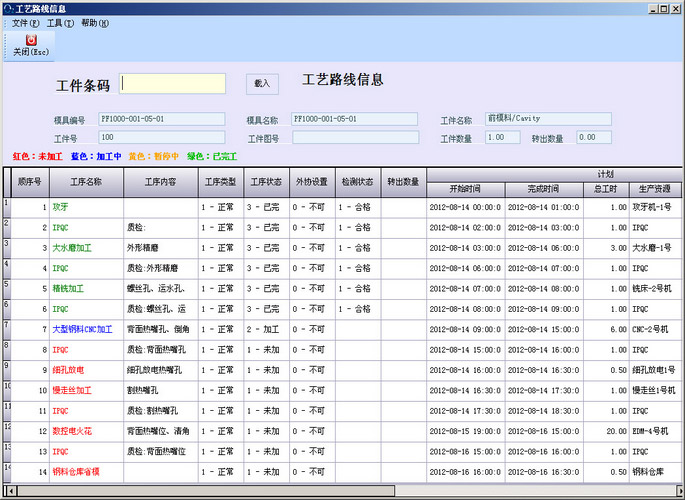The width and height of the screenshot is (685, 500).
Task: Click the red 关闭(Esc) toolbar icon
Action: tap(30, 40)
